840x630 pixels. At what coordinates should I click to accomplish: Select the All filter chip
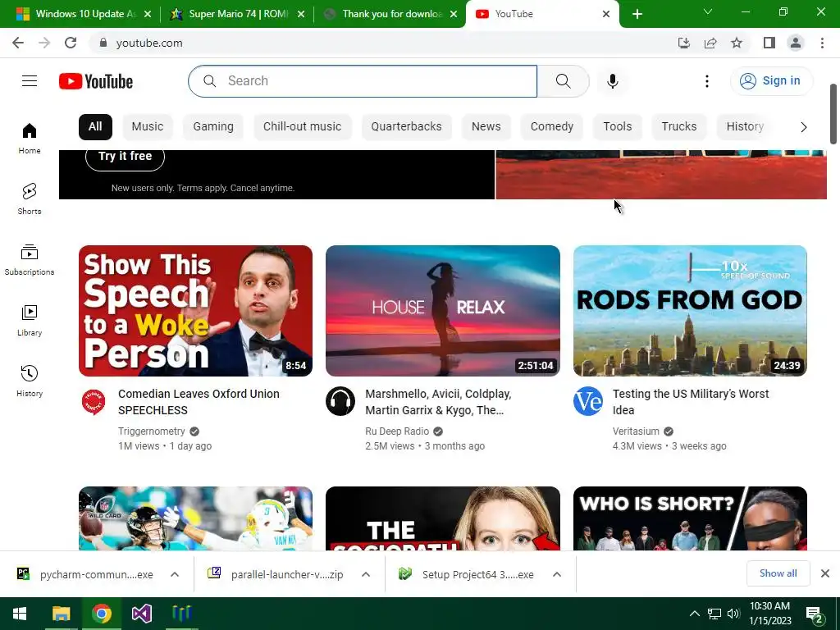tap(95, 127)
